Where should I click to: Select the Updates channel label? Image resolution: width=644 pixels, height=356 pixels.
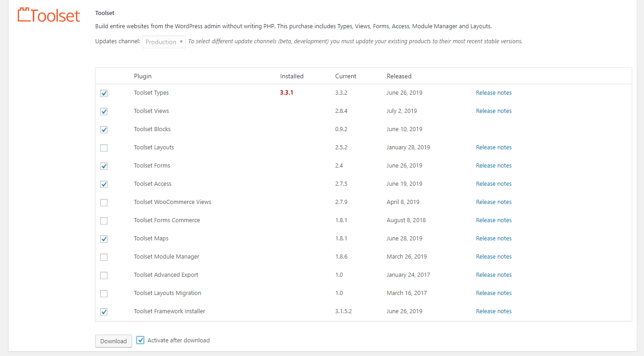click(x=118, y=41)
